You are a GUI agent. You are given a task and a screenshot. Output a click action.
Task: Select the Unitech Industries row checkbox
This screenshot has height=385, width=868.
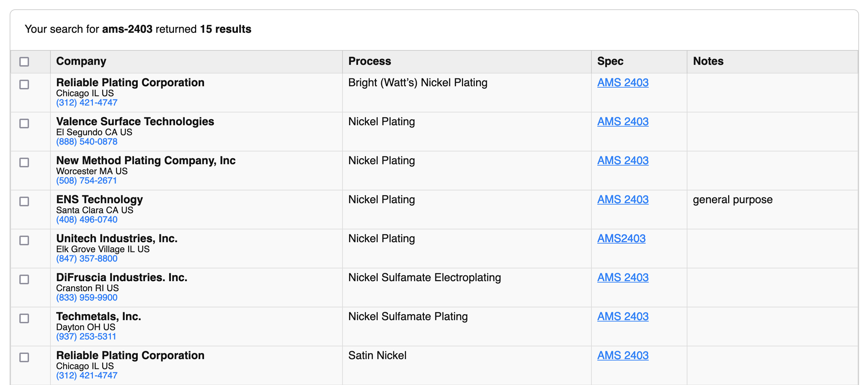point(24,240)
